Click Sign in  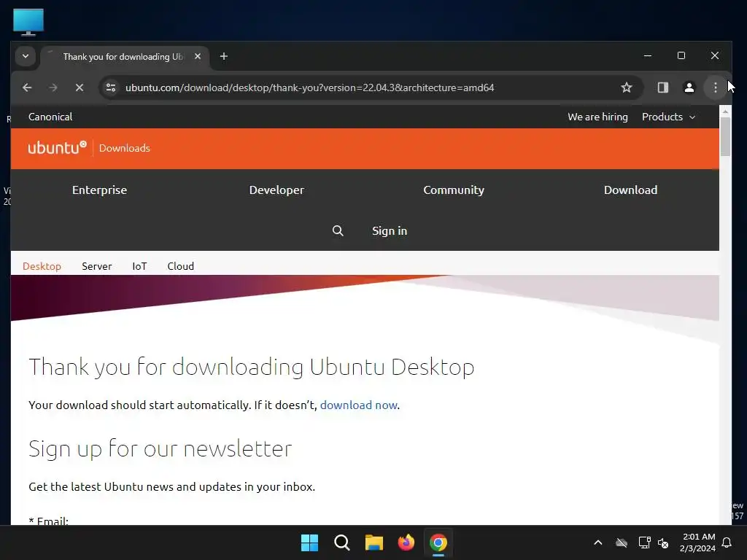[390, 231]
